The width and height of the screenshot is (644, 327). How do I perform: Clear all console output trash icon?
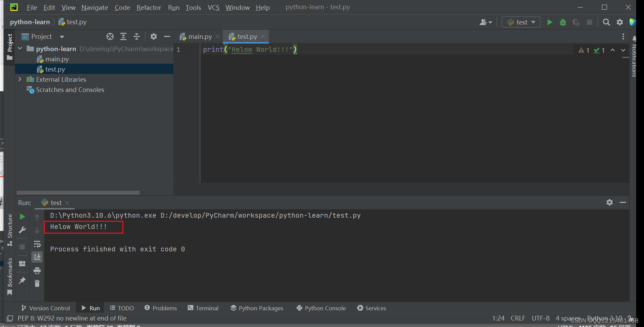(x=37, y=283)
